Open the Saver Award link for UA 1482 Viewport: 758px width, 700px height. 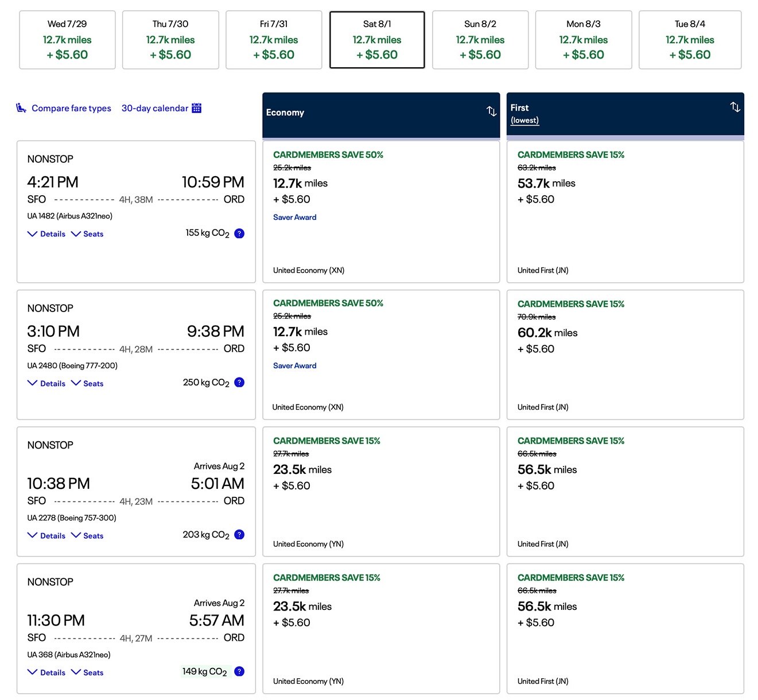(x=294, y=217)
